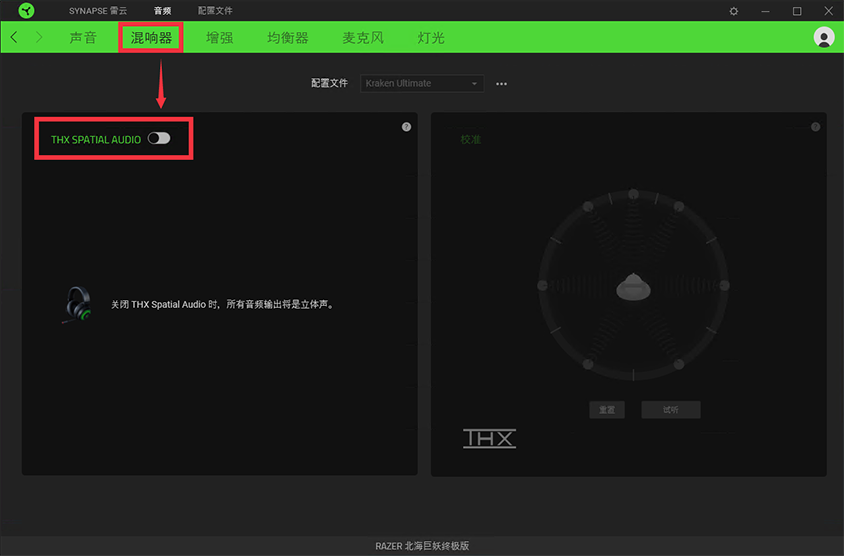The image size is (844, 556).
Task: Switch to the 混响器 tab
Action: 151,38
